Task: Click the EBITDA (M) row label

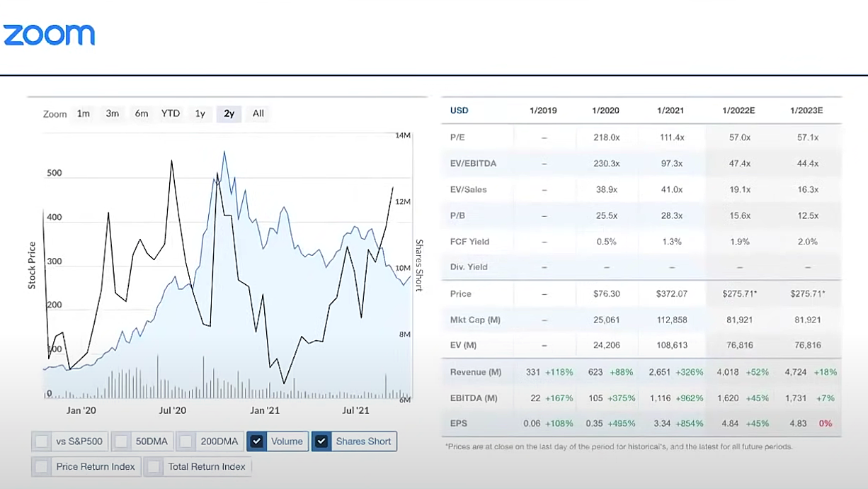Action: tap(475, 398)
